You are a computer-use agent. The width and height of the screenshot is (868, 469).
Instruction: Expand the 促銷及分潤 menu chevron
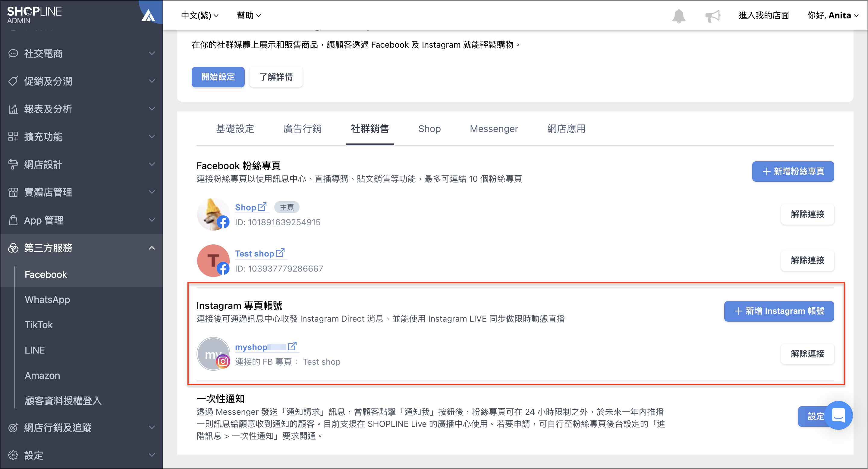tap(152, 81)
